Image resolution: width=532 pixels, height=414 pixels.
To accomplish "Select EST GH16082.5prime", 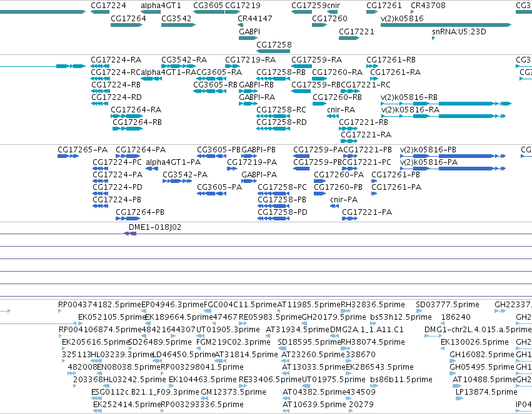I will tap(453, 361).
